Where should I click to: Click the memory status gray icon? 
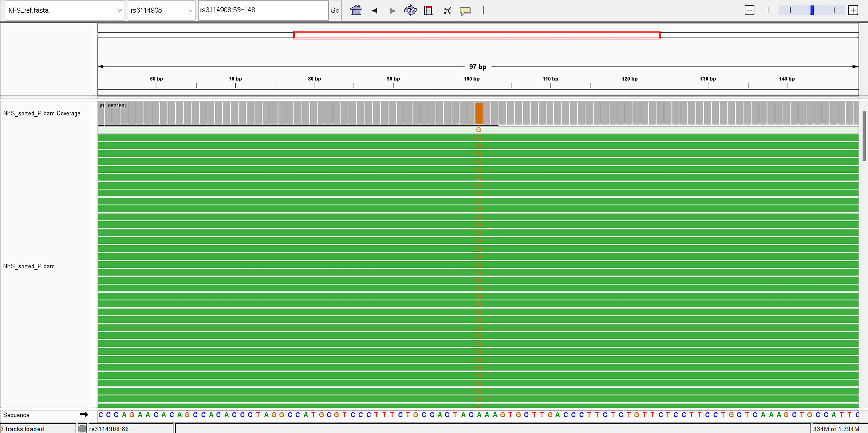tap(82, 429)
